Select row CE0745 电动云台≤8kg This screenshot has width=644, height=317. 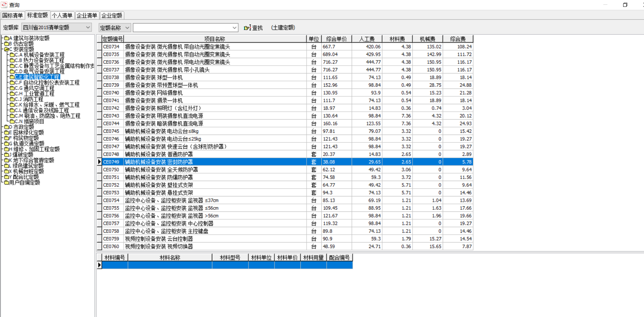pyautogui.click(x=287, y=131)
